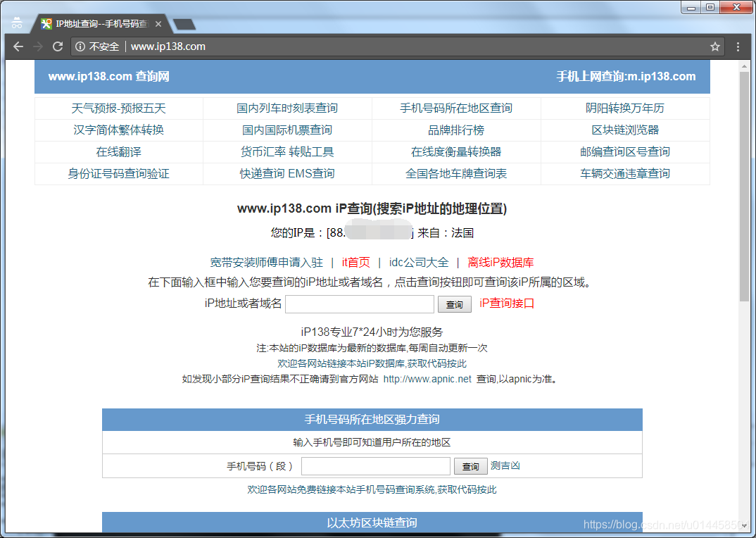Viewport: 756px width, 538px height.
Task: Open 快递查询 link
Action: (x=263, y=174)
